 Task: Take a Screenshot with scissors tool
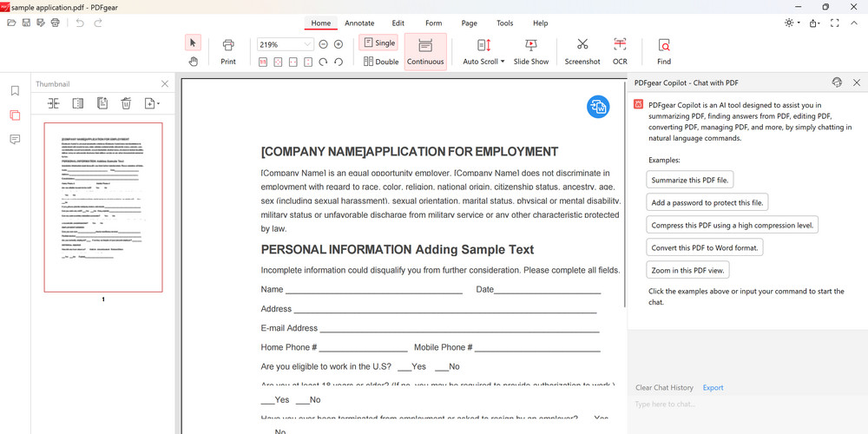coord(582,52)
